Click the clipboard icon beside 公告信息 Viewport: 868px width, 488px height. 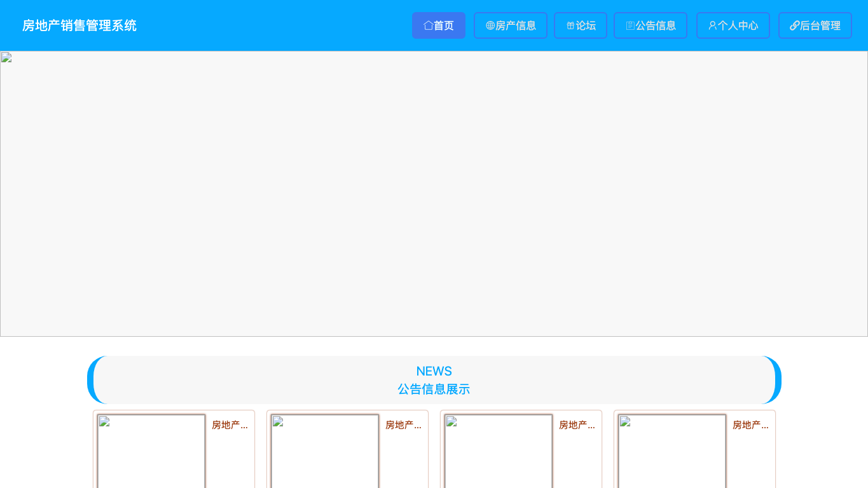click(630, 25)
